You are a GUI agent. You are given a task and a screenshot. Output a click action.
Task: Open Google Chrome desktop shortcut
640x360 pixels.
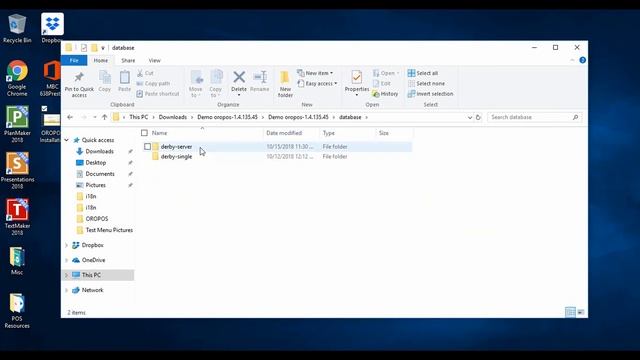(x=17, y=78)
